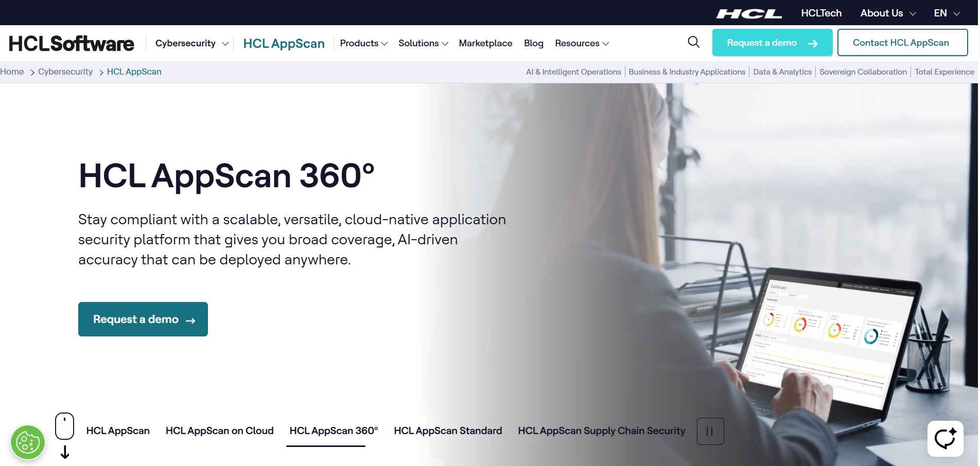Click the HCL AppScan breadcrumb
The image size is (980, 466).
tap(134, 71)
